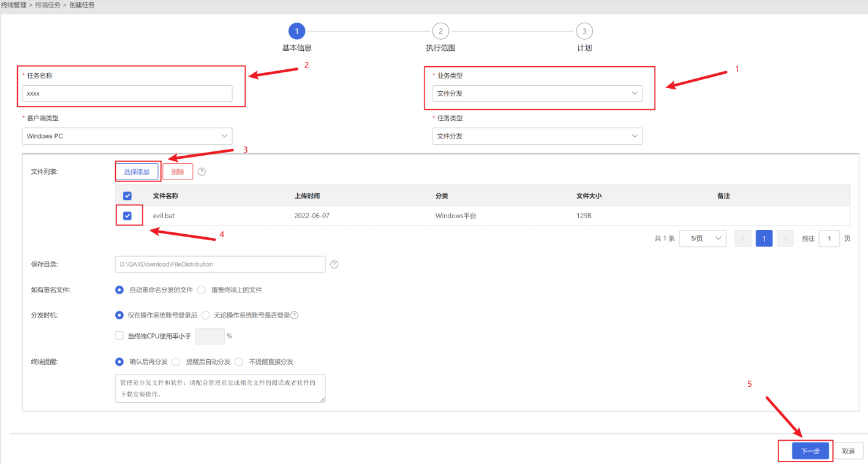Toggle select-all checkbox in file table header

(x=127, y=196)
